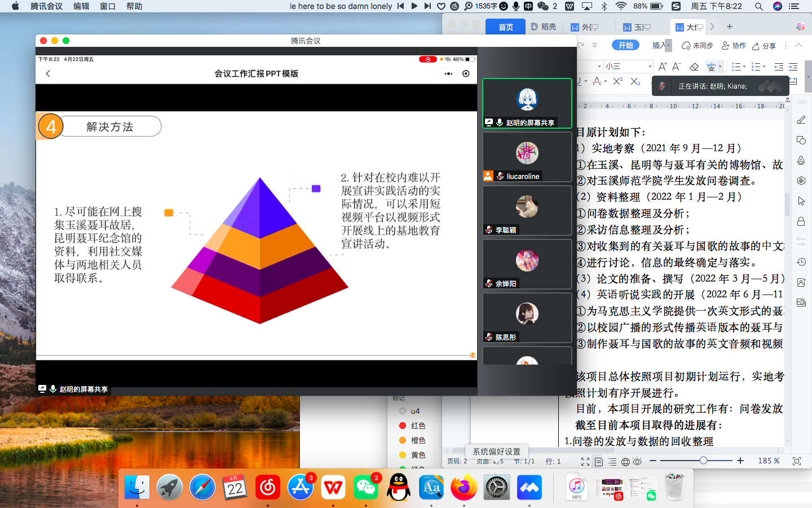Viewport: 812px width, 508px height.
Task: Click the zoom slider handle in status bar
Action: click(703, 461)
